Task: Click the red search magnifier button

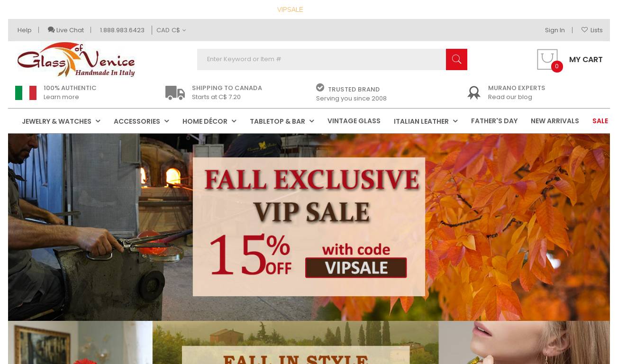Action: coord(456,59)
